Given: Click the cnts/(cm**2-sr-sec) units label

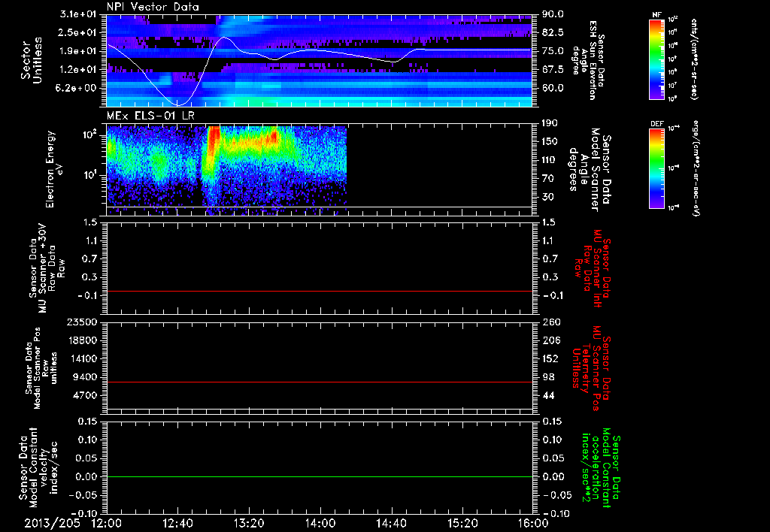Looking at the screenshot, I should pyautogui.click(x=694, y=59).
